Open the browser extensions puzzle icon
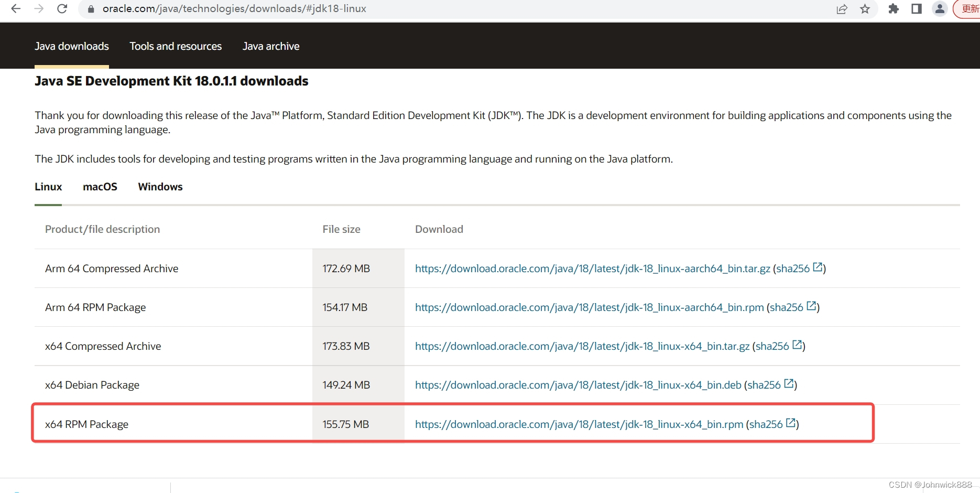Viewport: 980px width, 493px height. point(893,8)
